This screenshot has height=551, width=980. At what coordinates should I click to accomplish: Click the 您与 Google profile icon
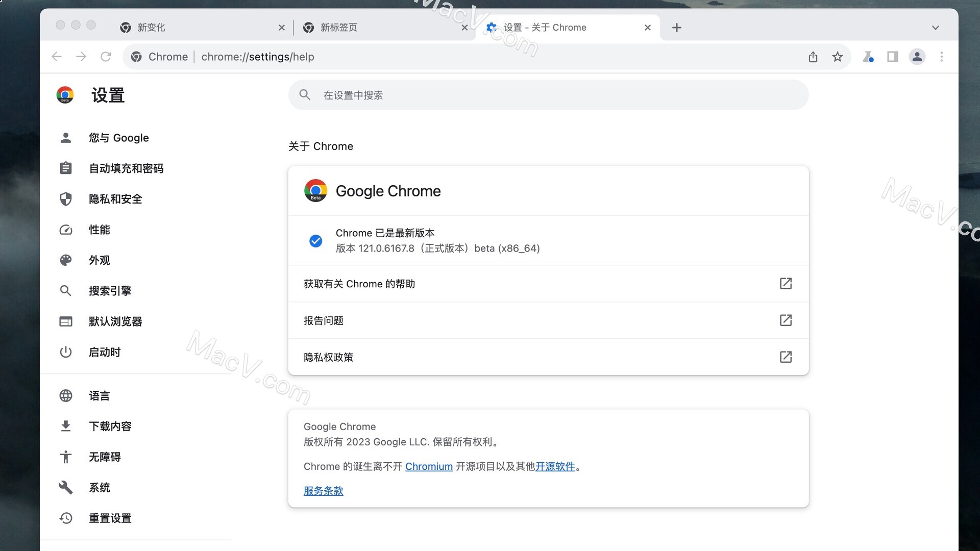tap(65, 138)
